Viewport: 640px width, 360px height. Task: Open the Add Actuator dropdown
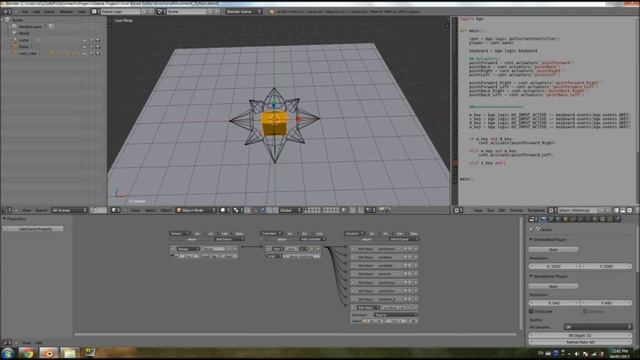click(403, 239)
